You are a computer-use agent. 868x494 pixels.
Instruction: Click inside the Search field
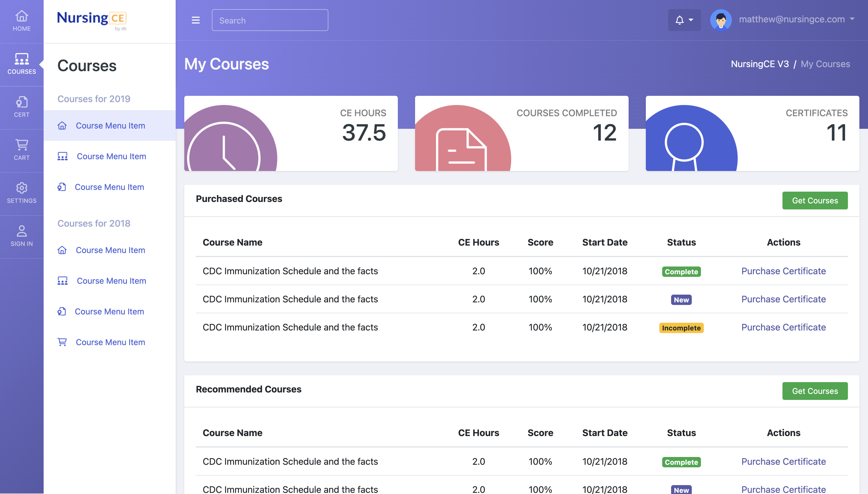click(270, 20)
